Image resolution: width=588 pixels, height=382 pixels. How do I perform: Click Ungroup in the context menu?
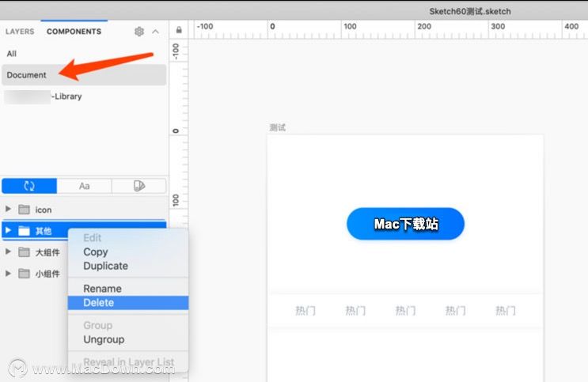[104, 339]
